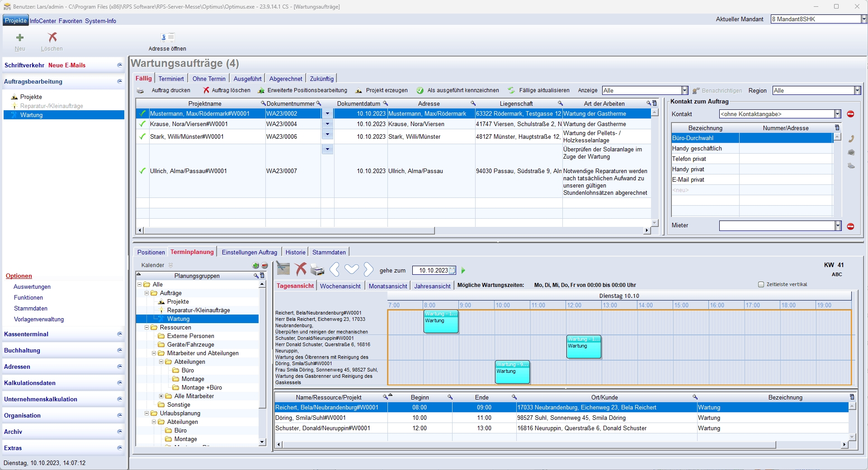Click Als ausgeführt kennzeichnen checkmark icon
Image resolution: width=868 pixels, height=470 pixels.
point(420,91)
